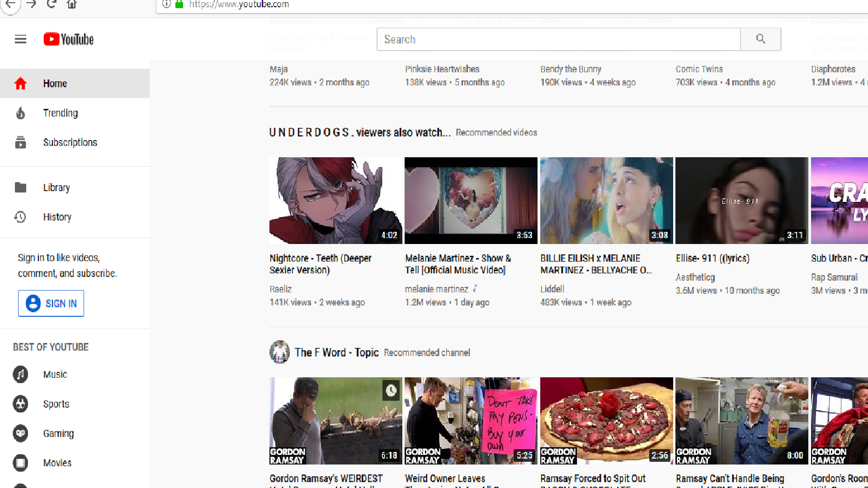Viewport: 868px width, 488px height.
Task: Click in the Search input field
Action: (x=559, y=39)
